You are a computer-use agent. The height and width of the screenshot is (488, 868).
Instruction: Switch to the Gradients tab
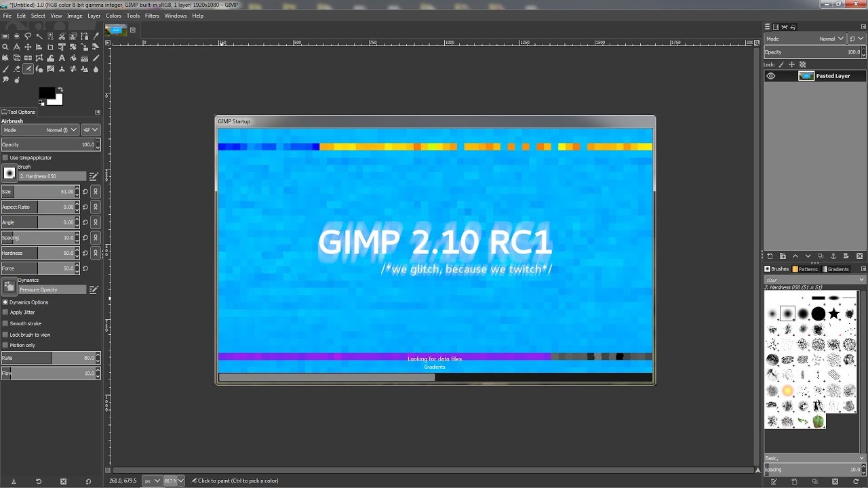pos(835,269)
